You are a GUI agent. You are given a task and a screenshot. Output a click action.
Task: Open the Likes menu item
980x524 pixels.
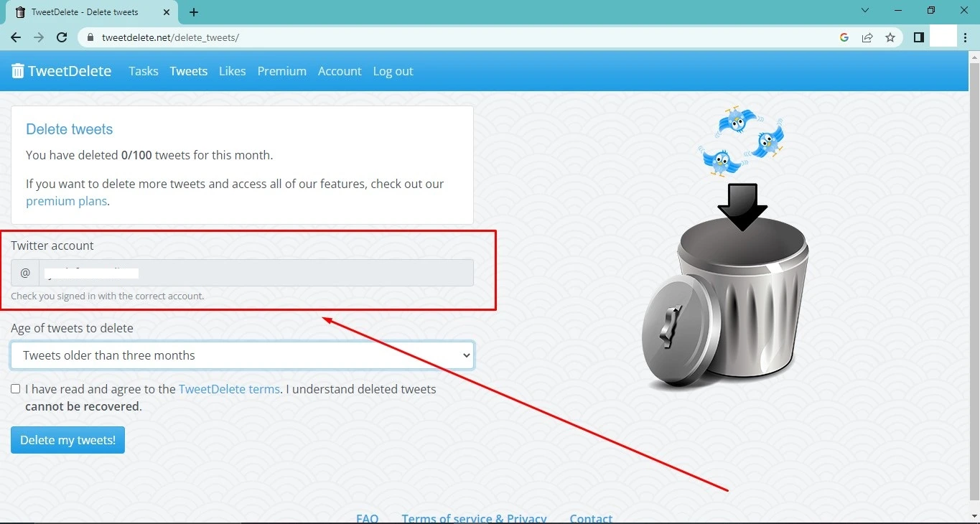(233, 71)
